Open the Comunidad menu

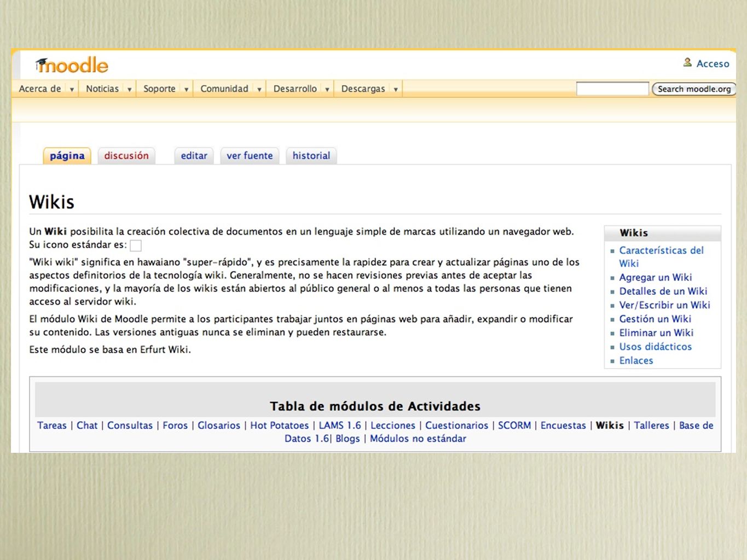point(224,89)
